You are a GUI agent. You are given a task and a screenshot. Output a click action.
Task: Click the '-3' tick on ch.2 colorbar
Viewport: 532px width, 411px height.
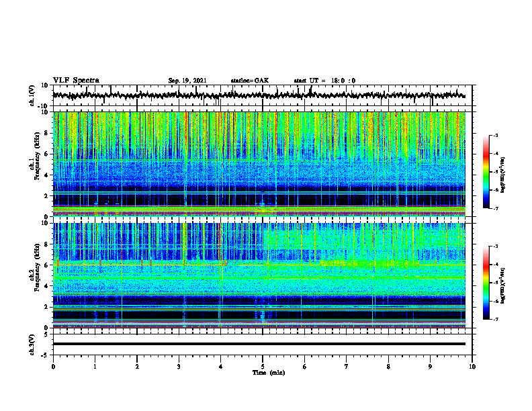495,246
